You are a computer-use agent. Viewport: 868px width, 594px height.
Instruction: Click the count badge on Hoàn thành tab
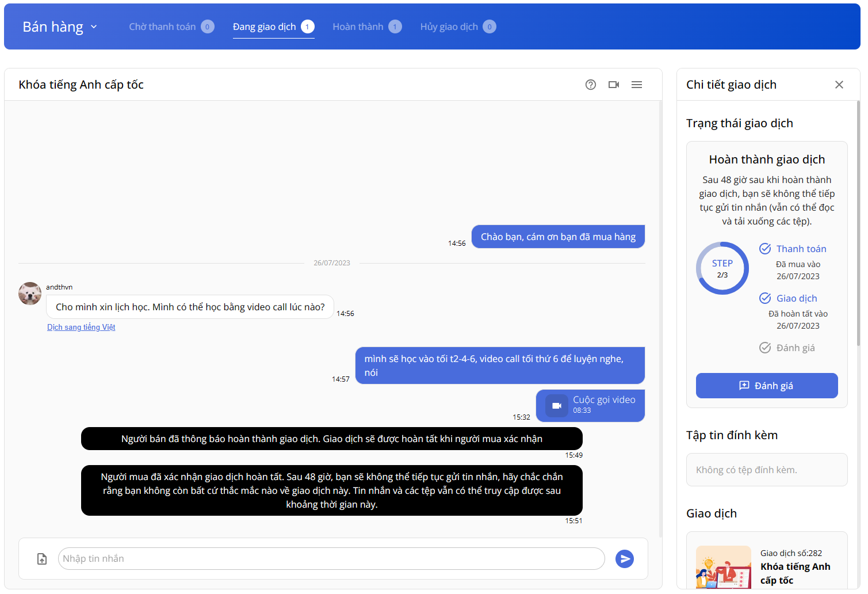(395, 26)
